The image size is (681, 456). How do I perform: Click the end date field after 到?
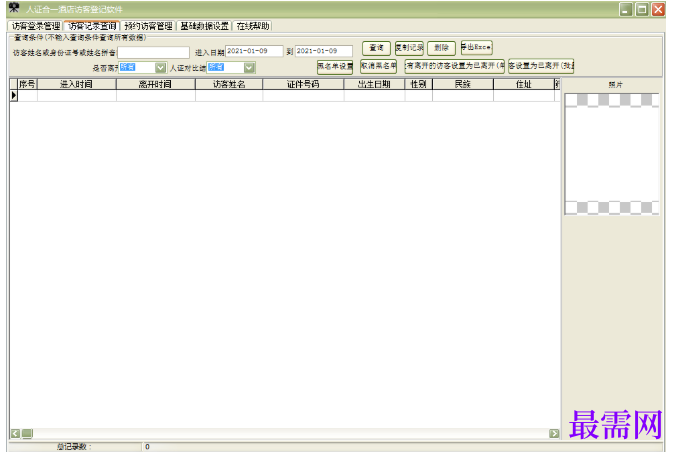324,51
